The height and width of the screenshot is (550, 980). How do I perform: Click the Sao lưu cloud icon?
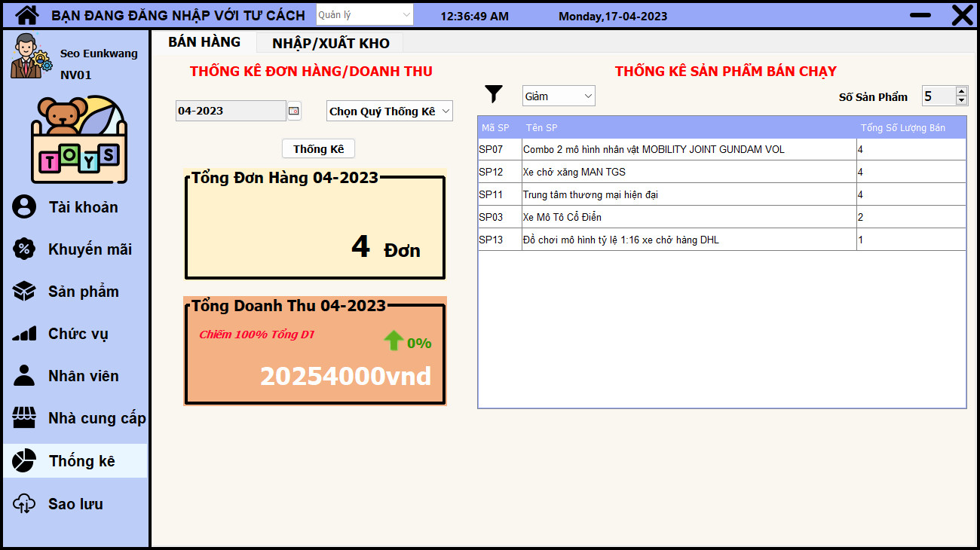(x=24, y=503)
